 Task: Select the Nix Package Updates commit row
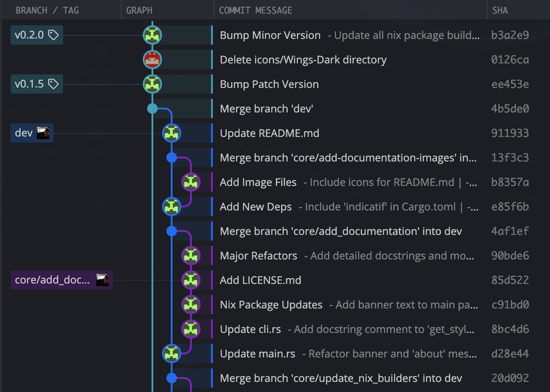pos(271,304)
